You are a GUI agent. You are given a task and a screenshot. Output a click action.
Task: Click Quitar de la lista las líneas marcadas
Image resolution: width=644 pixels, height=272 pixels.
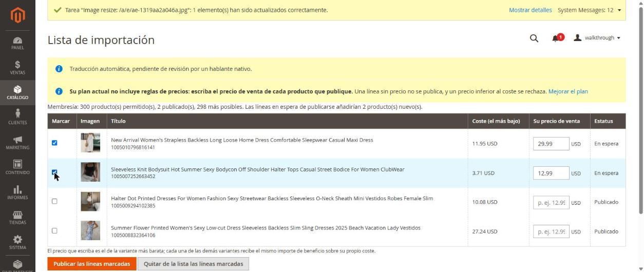click(194, 264)
